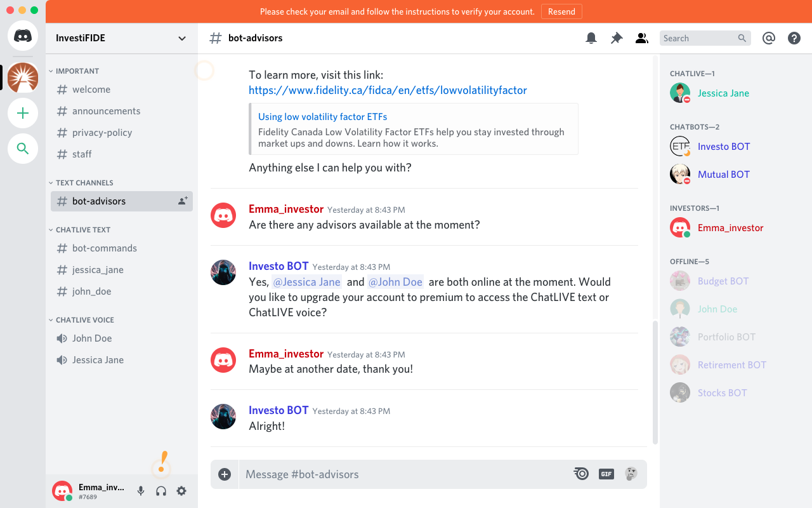Open server discovery search icon
This screenshot has height=508, width=812.
click(23, 149)
